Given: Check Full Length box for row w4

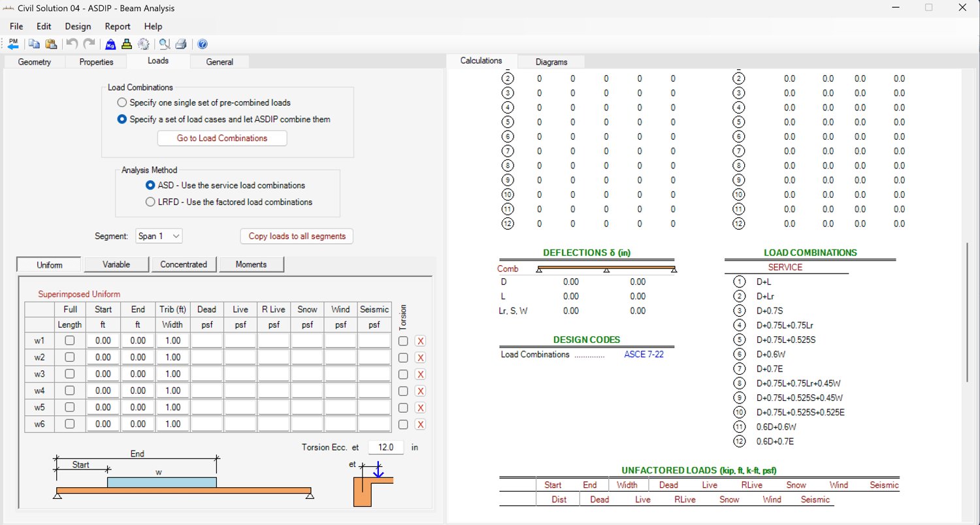Looking at the screenshot, I should click(70, 390).
